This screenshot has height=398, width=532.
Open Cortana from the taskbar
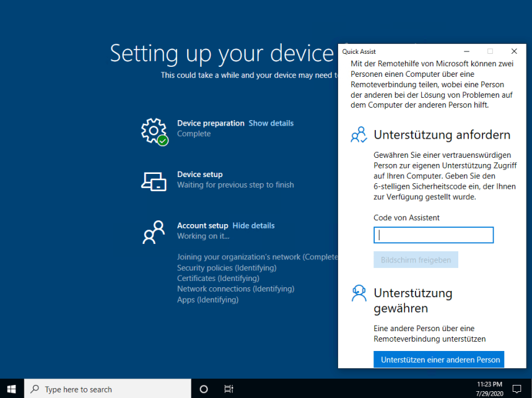[203, 389]
